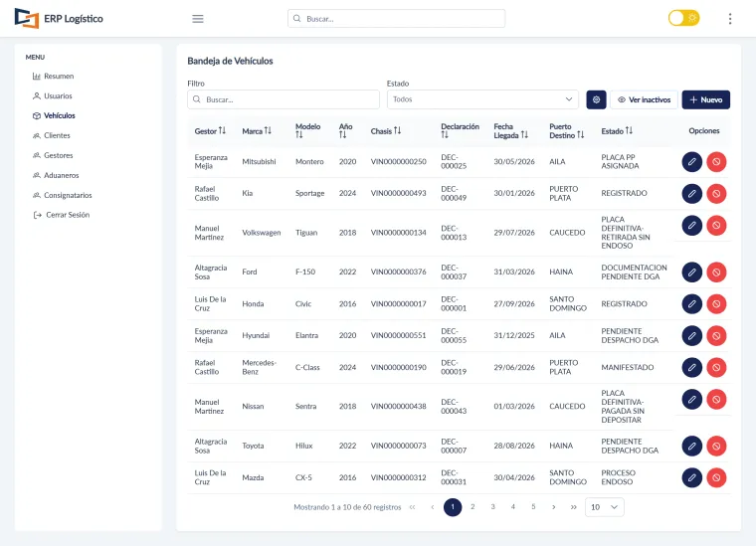This screenshot has width=756, height=546.
Task: Go to page 2 of results
Action: (x=472, y=507)
